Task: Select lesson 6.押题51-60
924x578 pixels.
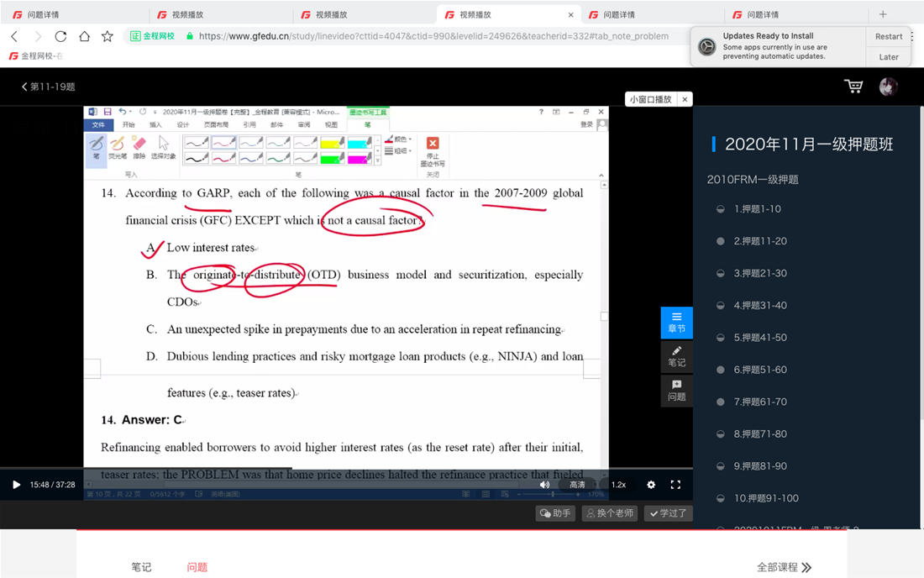Action: 760,370
